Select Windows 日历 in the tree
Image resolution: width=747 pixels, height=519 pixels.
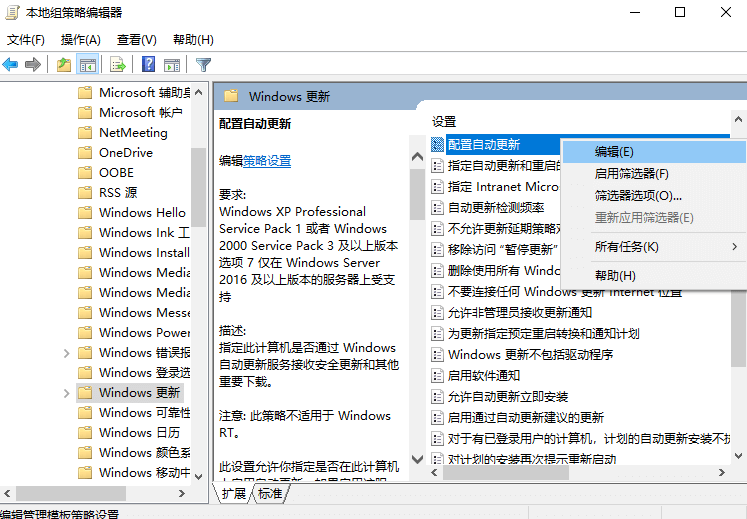139,433
